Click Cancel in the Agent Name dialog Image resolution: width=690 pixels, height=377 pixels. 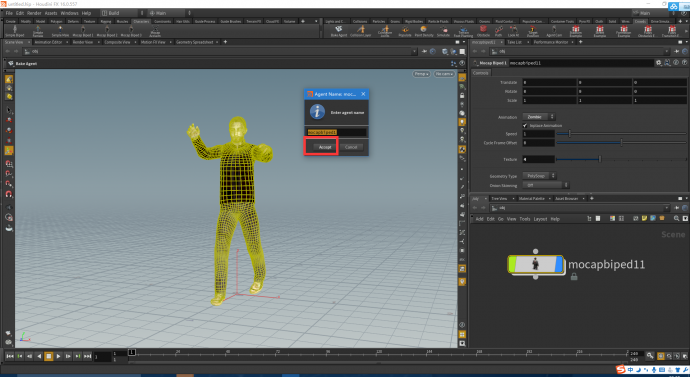(x=351, y=147)
